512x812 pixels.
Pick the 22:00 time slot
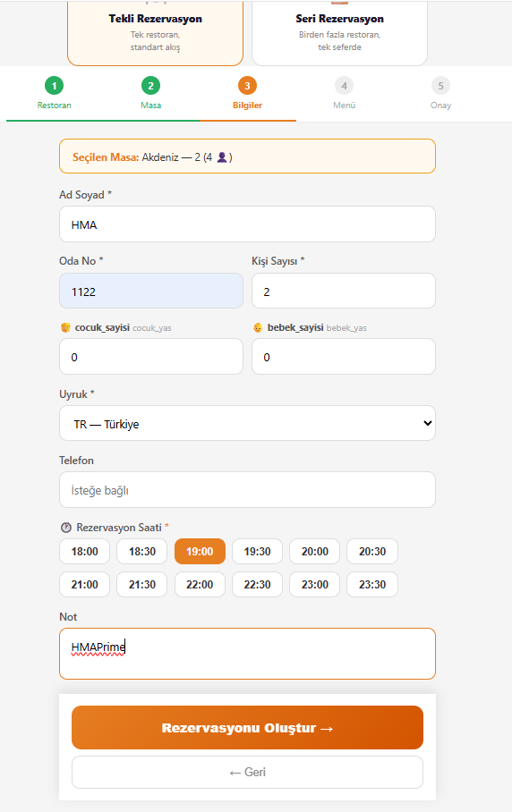(200, 584)
